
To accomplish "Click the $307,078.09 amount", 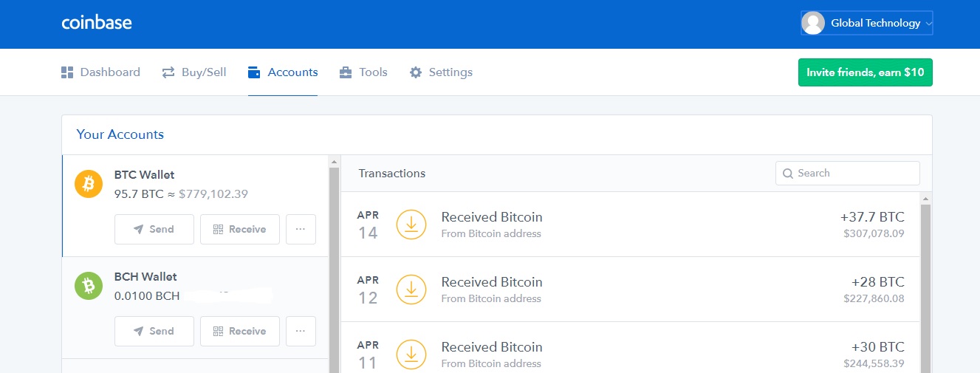I will click(x=874, y=234).
